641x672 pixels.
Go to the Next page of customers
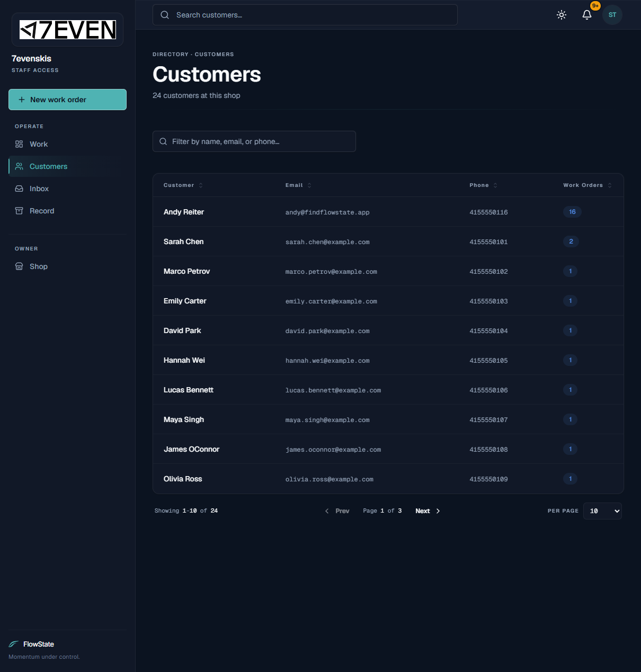428,511
